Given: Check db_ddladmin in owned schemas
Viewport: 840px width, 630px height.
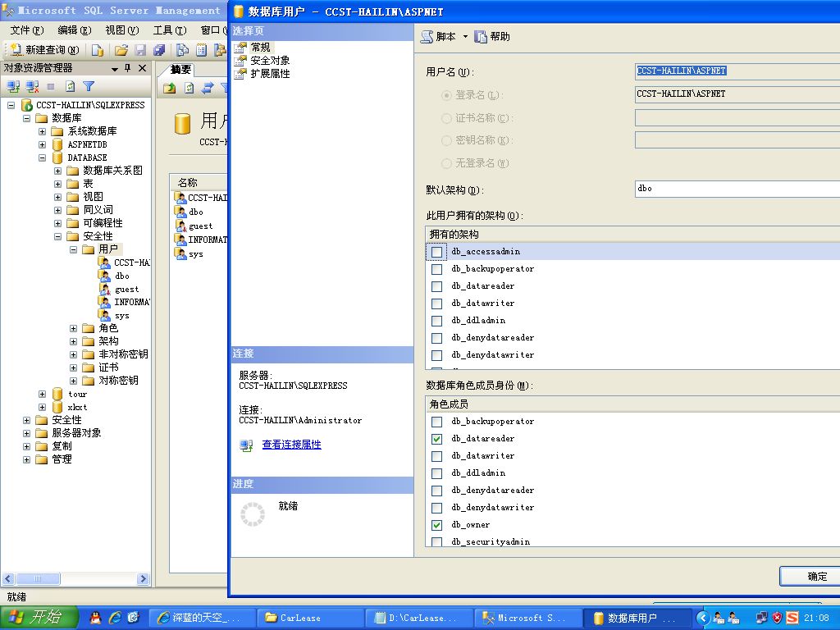Looking at the screenshot, I should 436,321.
